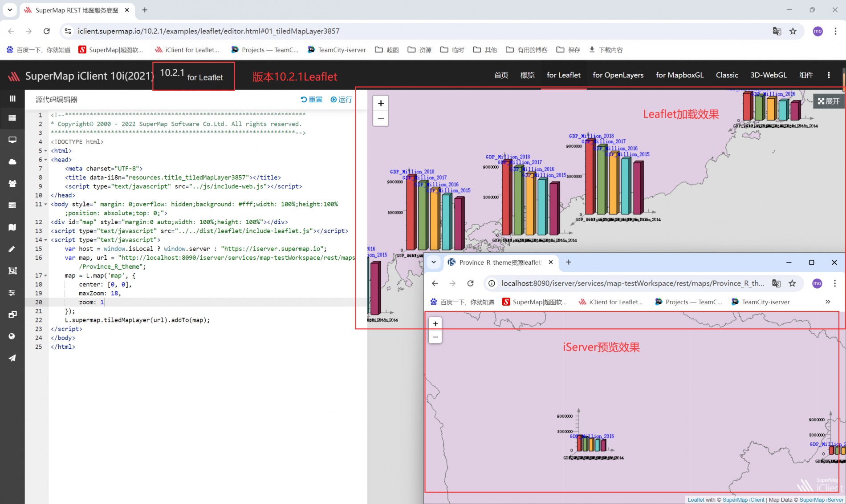
Task: Toggle the sidebar menu bars icon
Action: point(12,98)
